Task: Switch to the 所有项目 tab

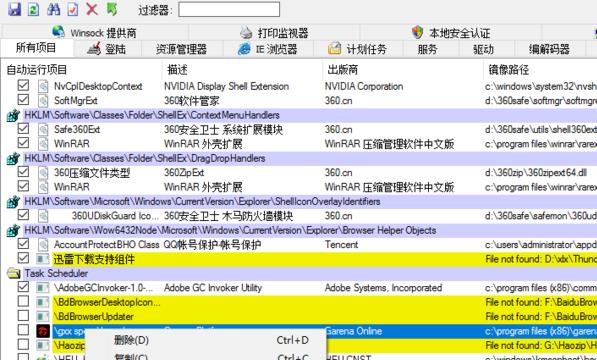Action: (36, 48)
